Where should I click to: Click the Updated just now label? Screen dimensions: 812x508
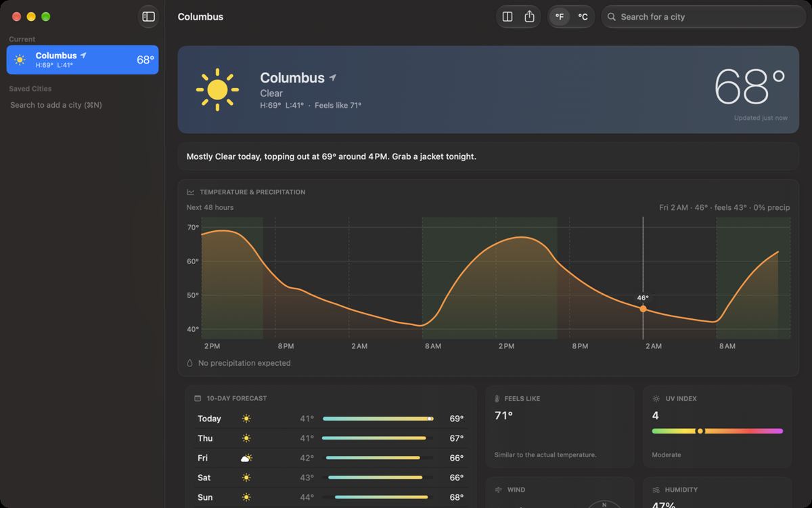click(761, 118)
